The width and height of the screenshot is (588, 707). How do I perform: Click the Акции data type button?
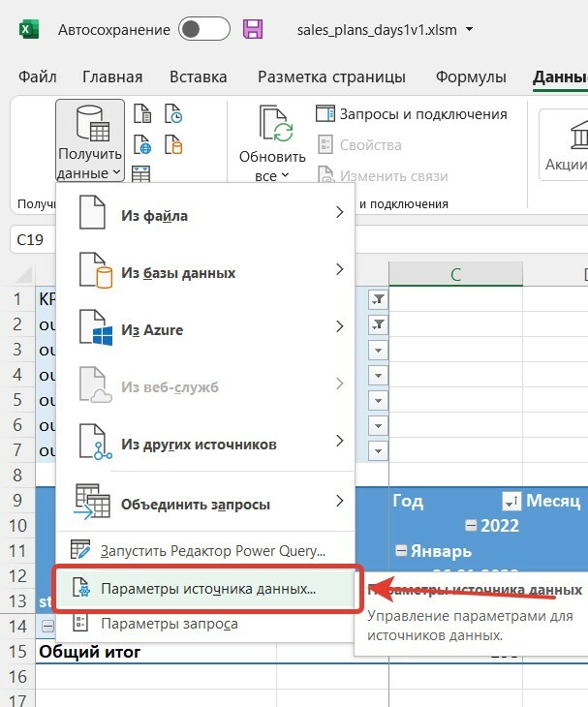pos(566,144)
